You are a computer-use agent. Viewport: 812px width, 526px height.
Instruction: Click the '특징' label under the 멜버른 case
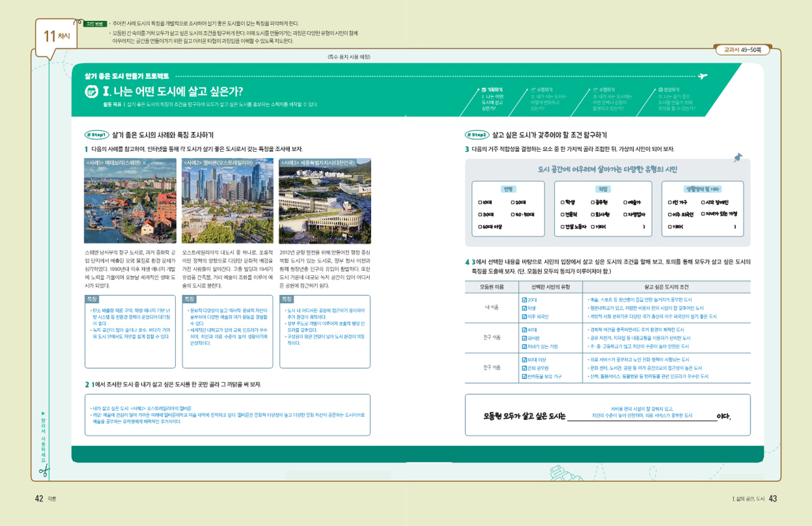(190, 298)
